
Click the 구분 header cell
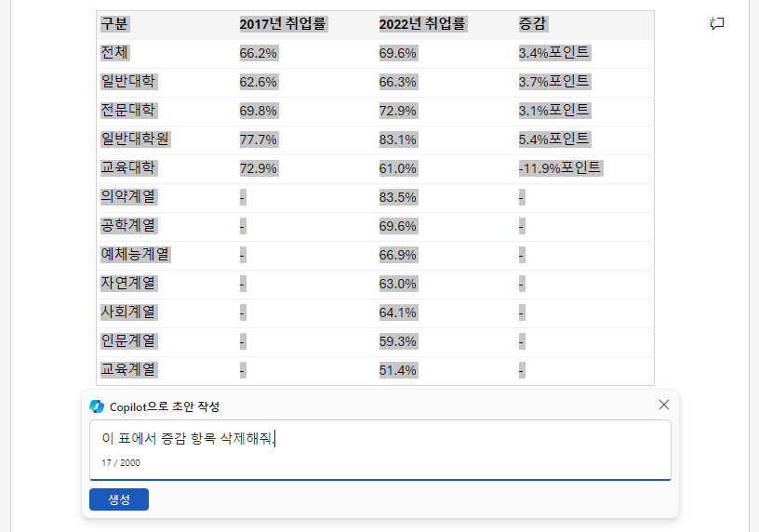pyautogui.click(x=114, y=24)
